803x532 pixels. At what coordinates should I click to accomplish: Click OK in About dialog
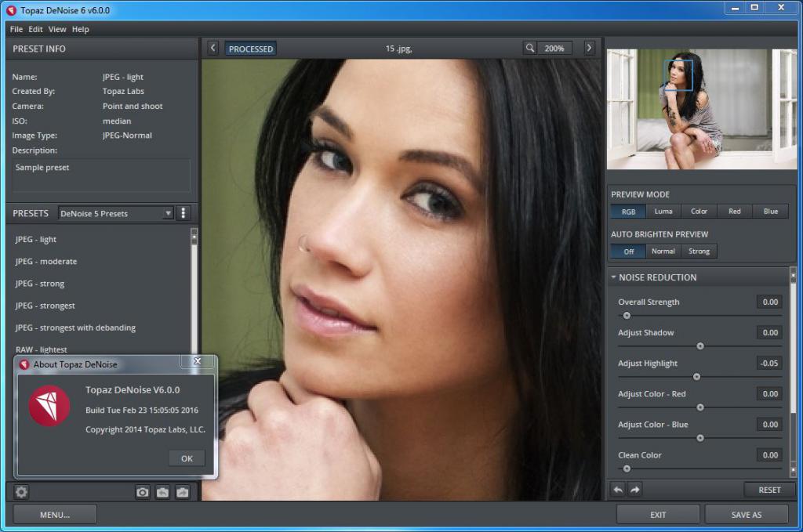[187, 458]
